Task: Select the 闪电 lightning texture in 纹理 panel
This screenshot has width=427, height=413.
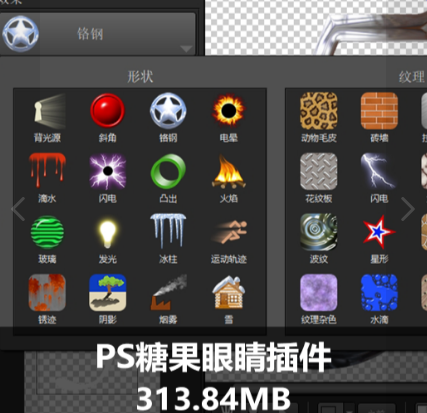Action: pyautogui.click(x=379, y=171)
